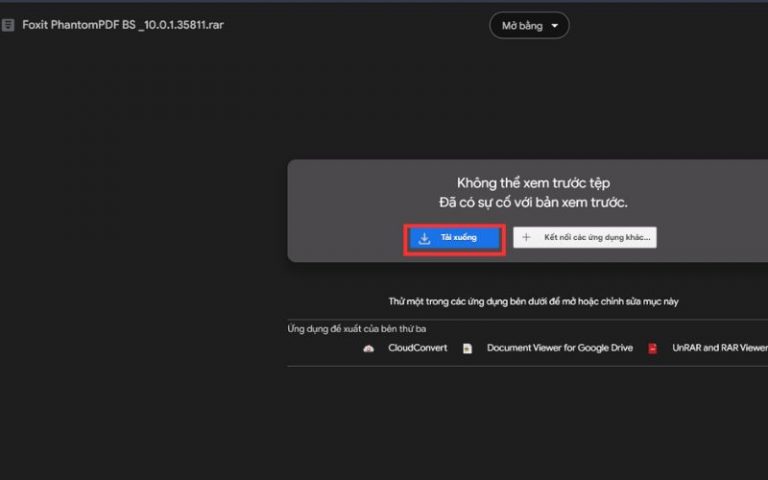Image resolution: width=768 pixels, height=480 pixels.
Task: Click the "Đã có sự cố với bản xem trước" message
Action: pyautogui.click(x=533, y=203)
